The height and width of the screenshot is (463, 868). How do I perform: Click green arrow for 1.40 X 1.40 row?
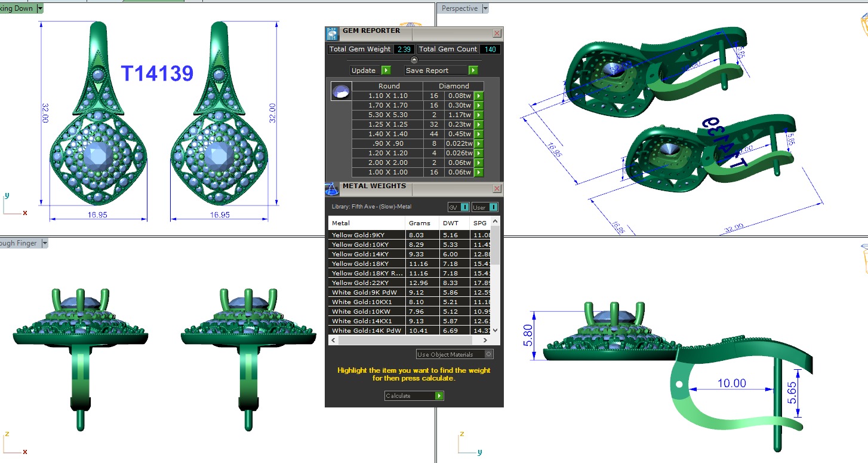tap(478, 134)
